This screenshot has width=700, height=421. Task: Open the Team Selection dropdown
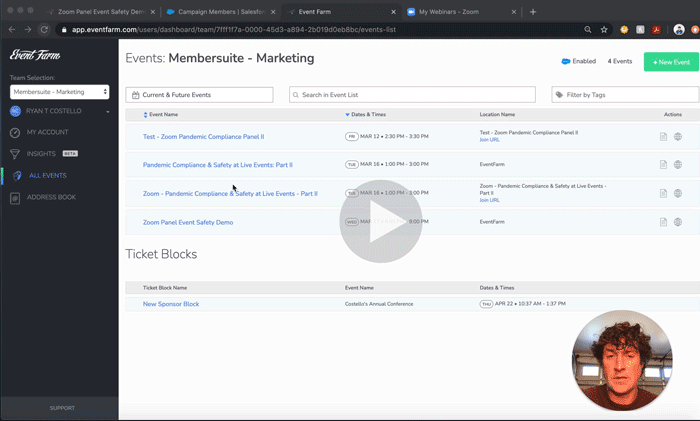tap(59, 92)
